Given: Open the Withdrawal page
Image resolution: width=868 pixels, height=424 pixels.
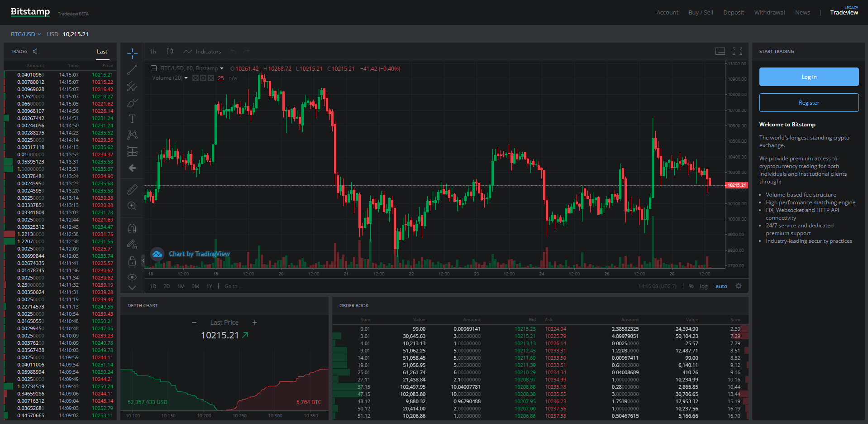Looking at the screenshot, I should 769,12.
